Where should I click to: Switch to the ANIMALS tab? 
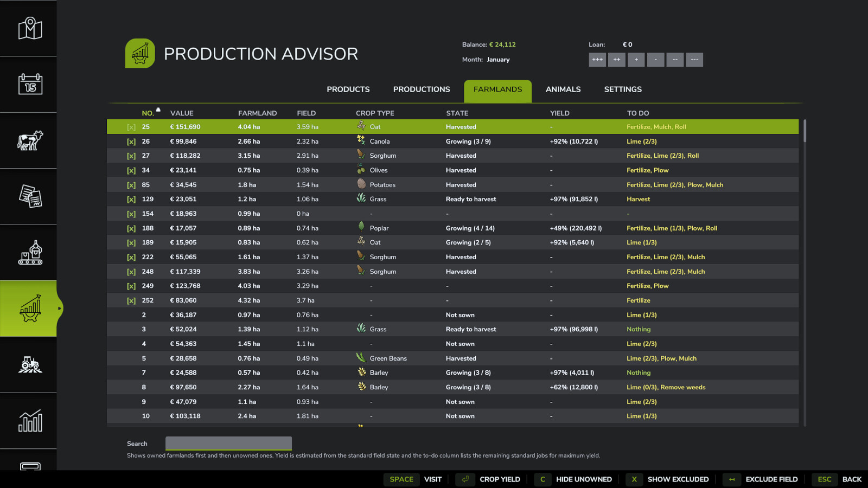563,89
